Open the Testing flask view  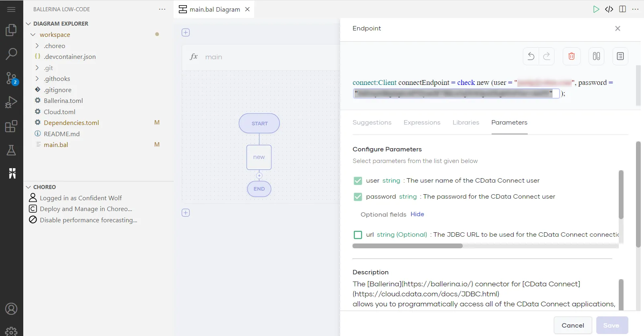point(11,150)
